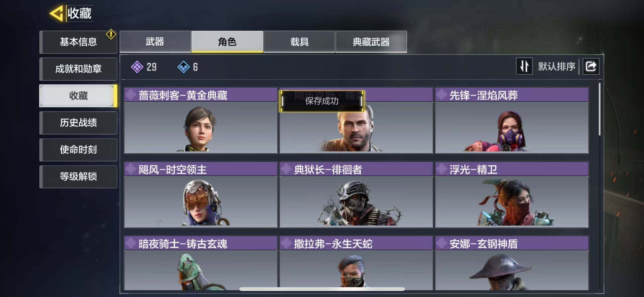644x297 pixels.
Task: Switch to the 载具 tab
Action: [299, 42]
